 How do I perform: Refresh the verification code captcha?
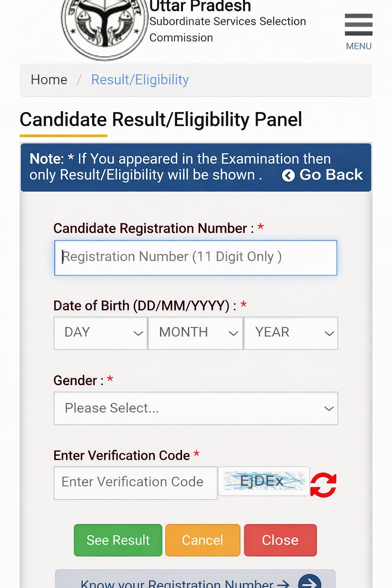tap(323, 483)
